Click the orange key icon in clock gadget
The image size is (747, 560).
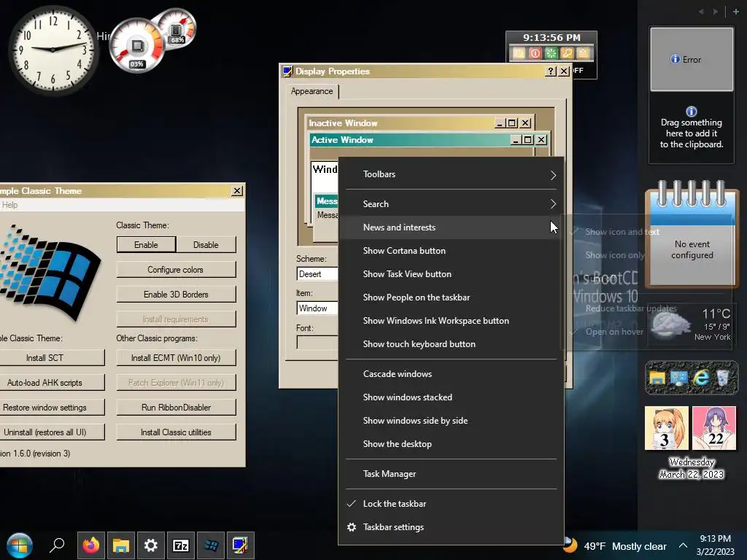567,52
